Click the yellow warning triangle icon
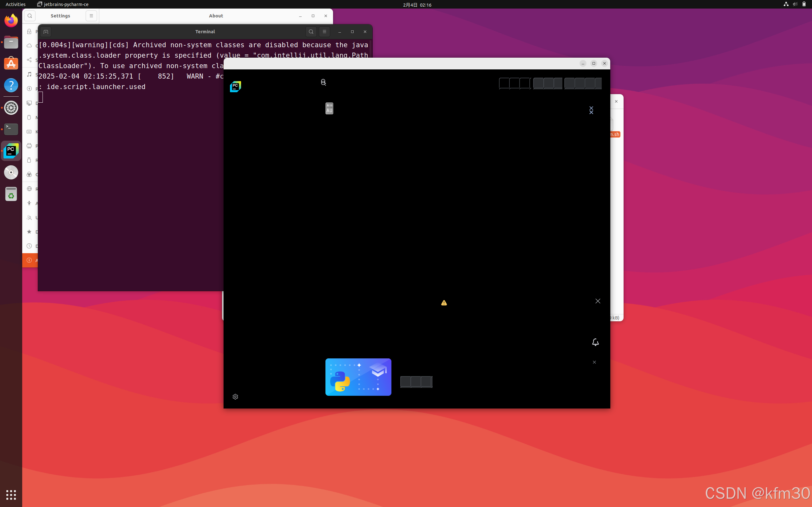The width and height of the screenshot is (812, 507). (444, 303)
